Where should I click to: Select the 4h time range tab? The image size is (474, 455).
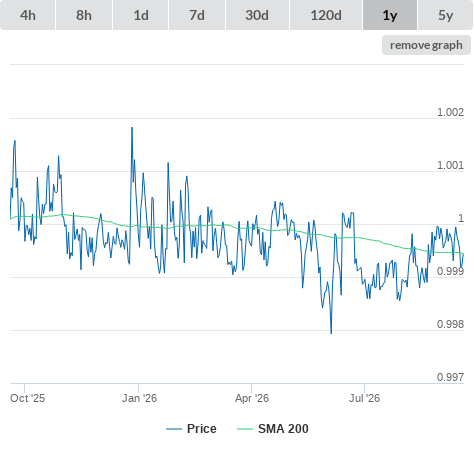[x=28, y=15]
